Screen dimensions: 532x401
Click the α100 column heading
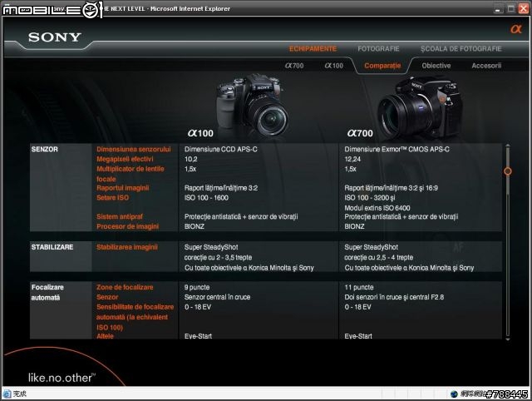(x=200, y=133)
